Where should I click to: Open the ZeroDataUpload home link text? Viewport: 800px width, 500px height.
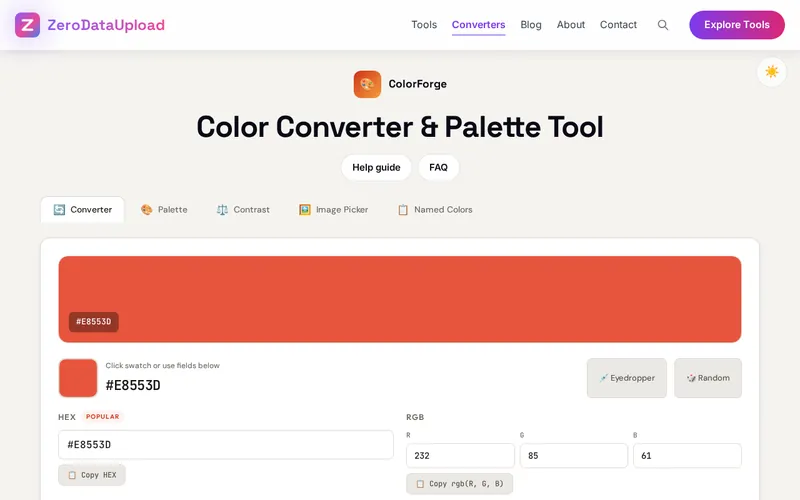[x=106, y=25]
